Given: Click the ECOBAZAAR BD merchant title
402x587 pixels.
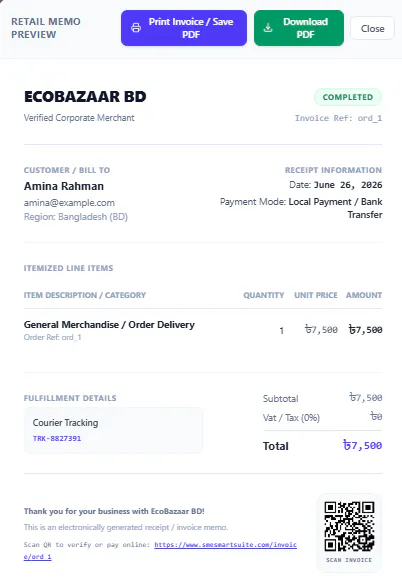Looking at the screenshot, I should 85,97.
